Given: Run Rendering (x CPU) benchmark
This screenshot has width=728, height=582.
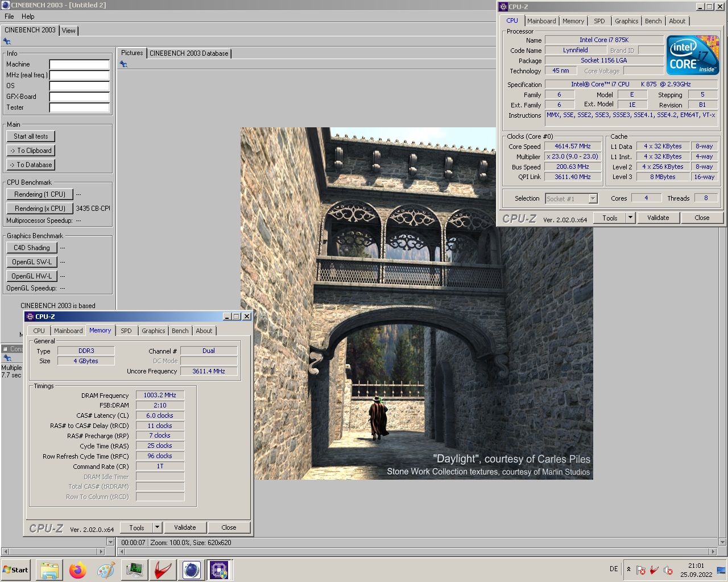Looking at the screenshot, I should 40,209.
